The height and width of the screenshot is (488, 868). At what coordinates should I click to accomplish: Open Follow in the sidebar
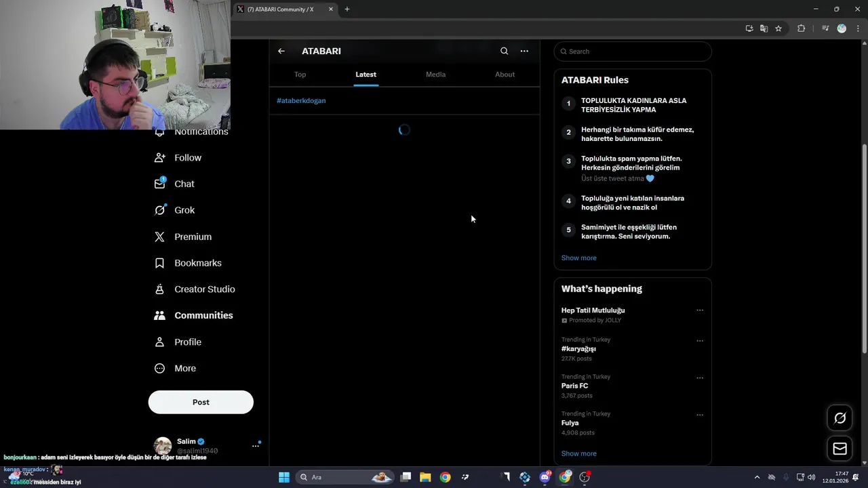(178, 158)
